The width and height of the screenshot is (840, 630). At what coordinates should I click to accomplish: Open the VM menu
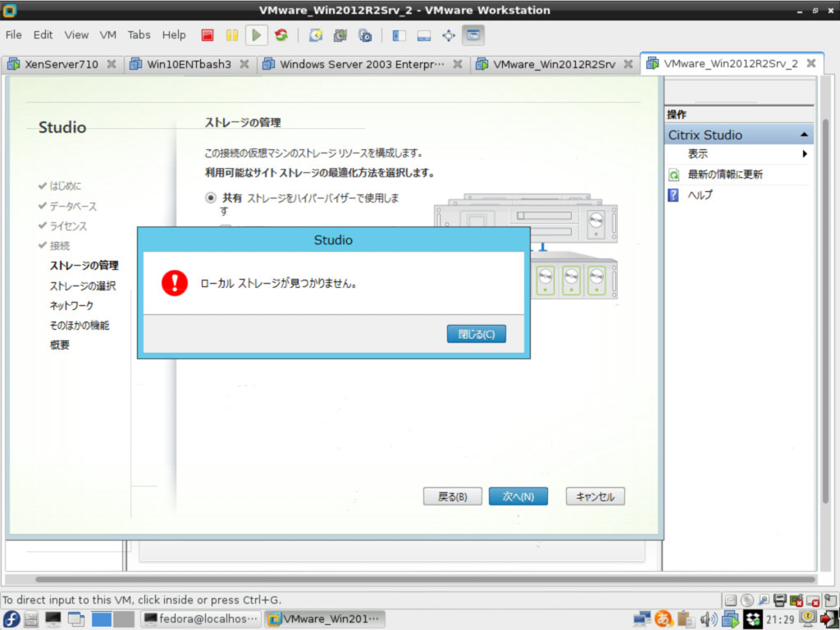107,34
